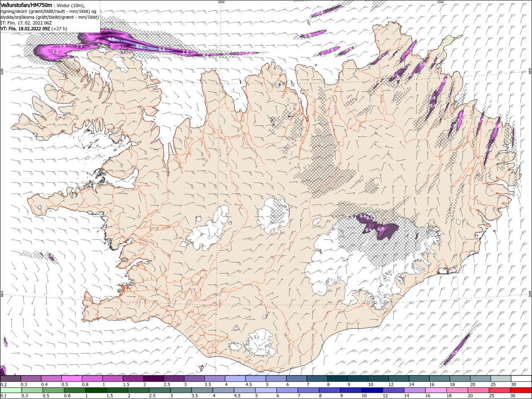Click the pale green legend swatch labelled 0.1
The height and width of the screenshot is (399, 532).
pyautogui.click(x=11, y=390)
